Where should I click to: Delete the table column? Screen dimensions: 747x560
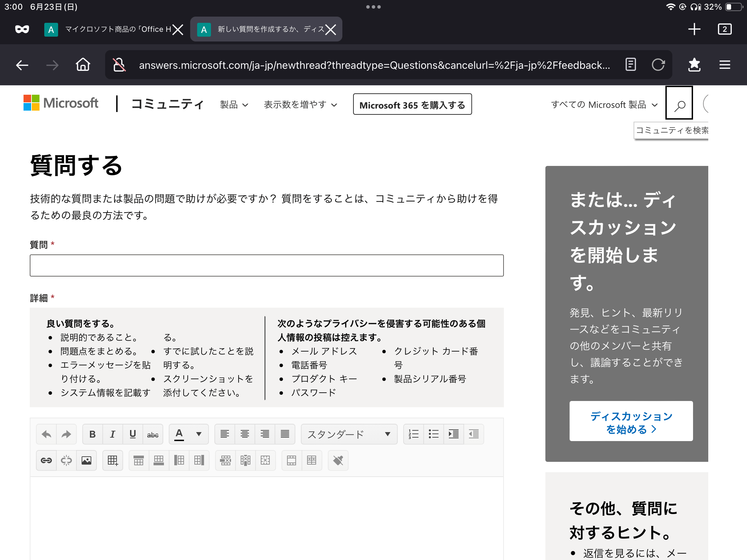point(246,460)
